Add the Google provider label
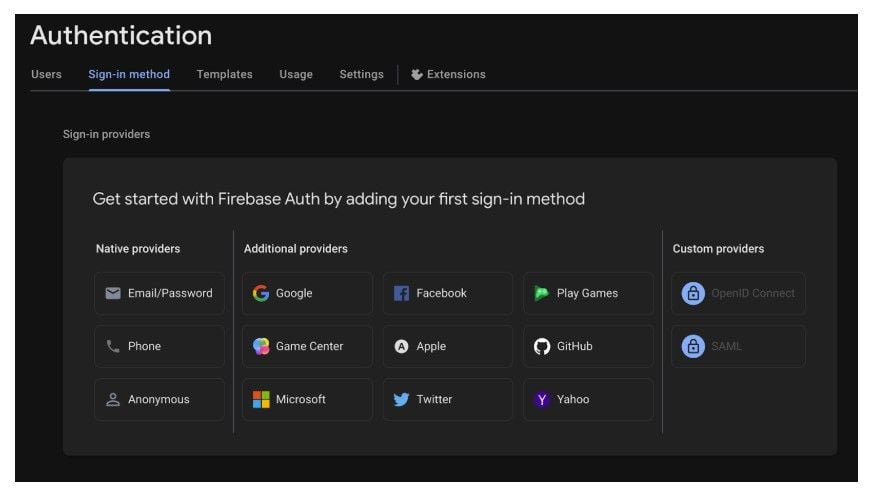The image size is (874, 493). coord(294,293)
